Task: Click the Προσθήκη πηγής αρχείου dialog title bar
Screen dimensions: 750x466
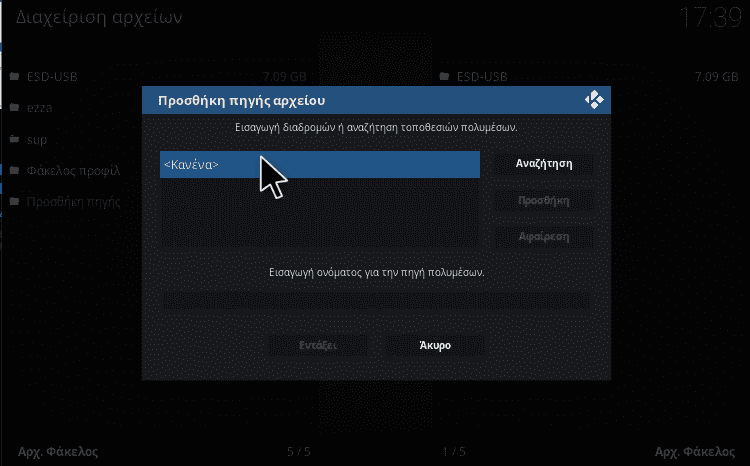Action: click(376, 100)
